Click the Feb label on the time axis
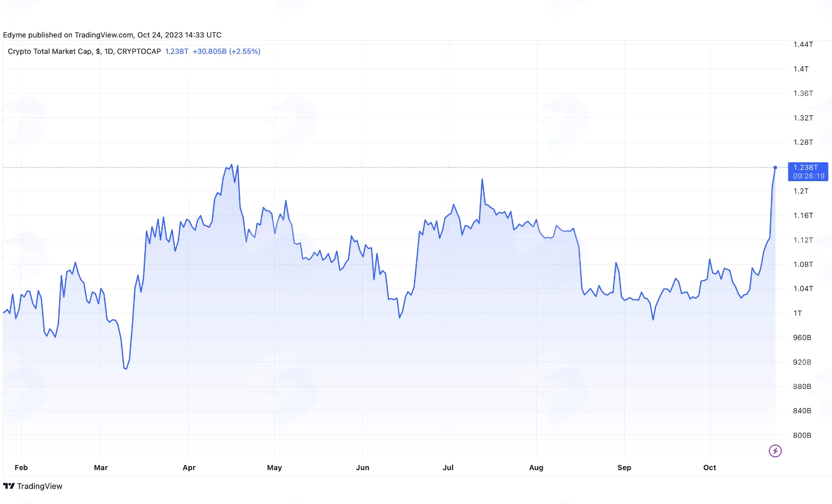The height and width of the screenshot is (504, 832). 21,468
